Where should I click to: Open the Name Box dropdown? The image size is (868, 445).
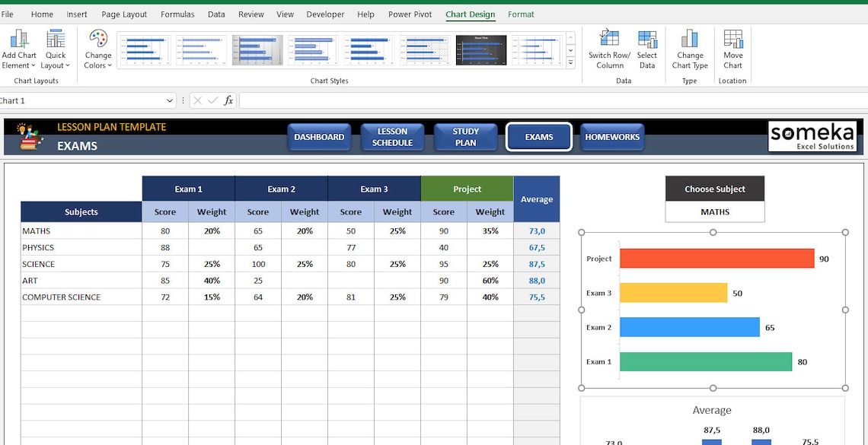171,100
